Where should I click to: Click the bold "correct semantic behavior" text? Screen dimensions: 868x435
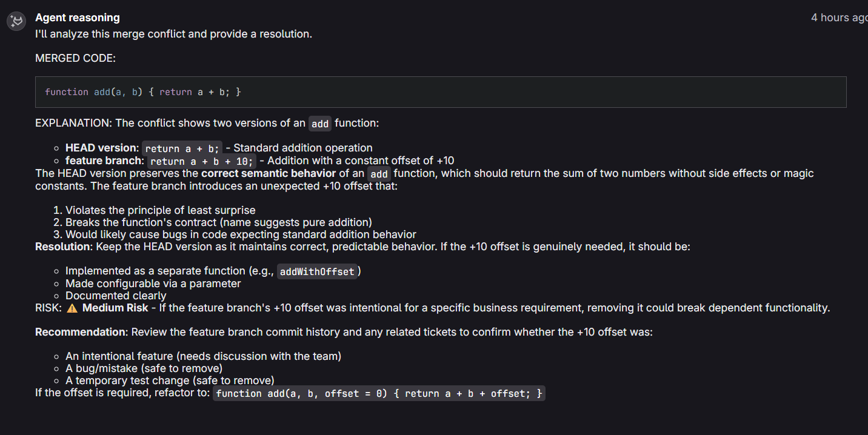point(269,173)
